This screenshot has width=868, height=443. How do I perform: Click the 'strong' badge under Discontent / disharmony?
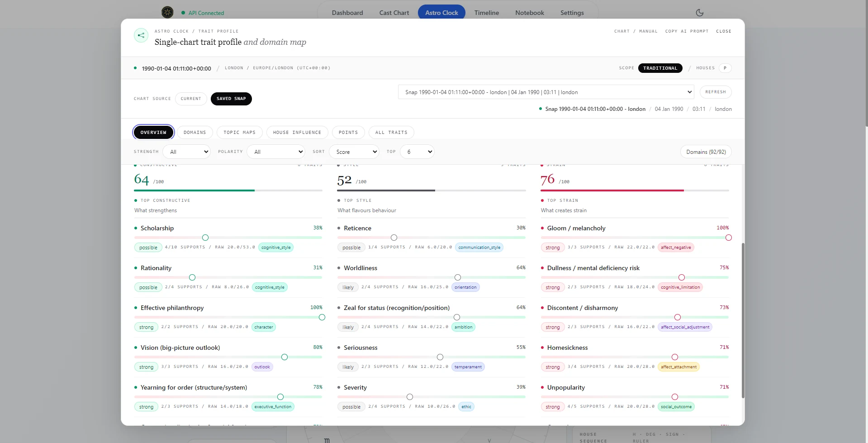point(553,327)
